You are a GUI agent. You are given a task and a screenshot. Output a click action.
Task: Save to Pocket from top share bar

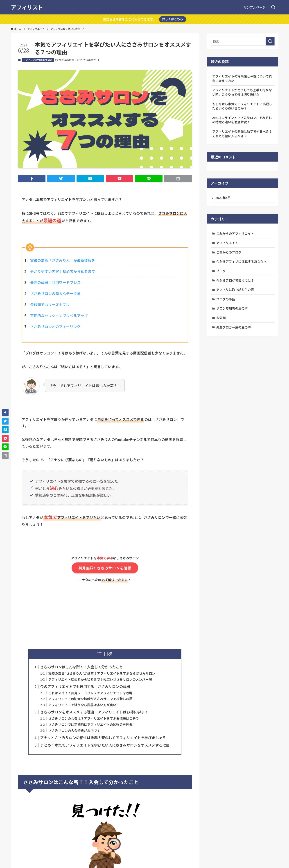(x=120, y=179)
